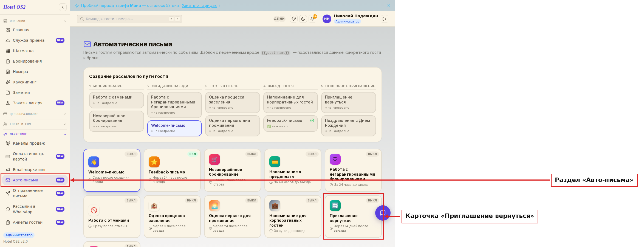Open Номера in the sidebar
This screenshot has height=247, width=644.
[35, 72]
